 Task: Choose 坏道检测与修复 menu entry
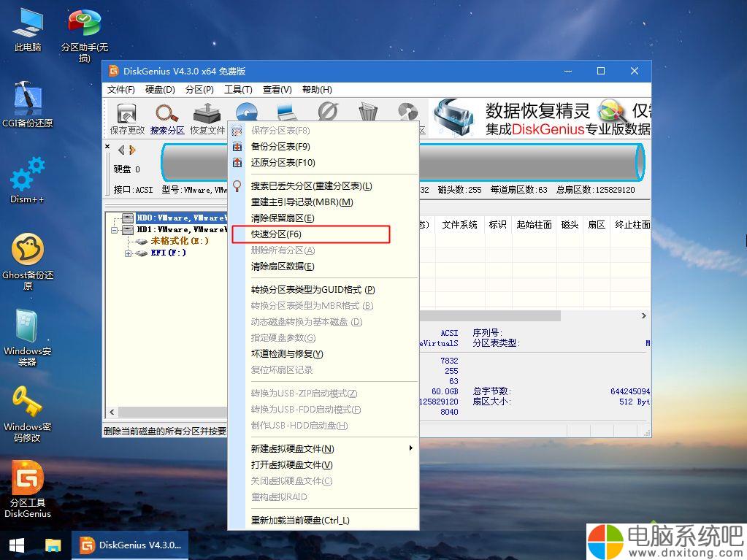tap(323, 354)
